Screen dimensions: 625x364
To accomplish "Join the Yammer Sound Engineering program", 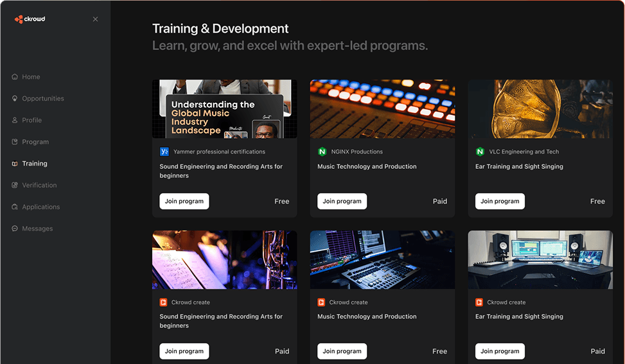I will (184, 201).
